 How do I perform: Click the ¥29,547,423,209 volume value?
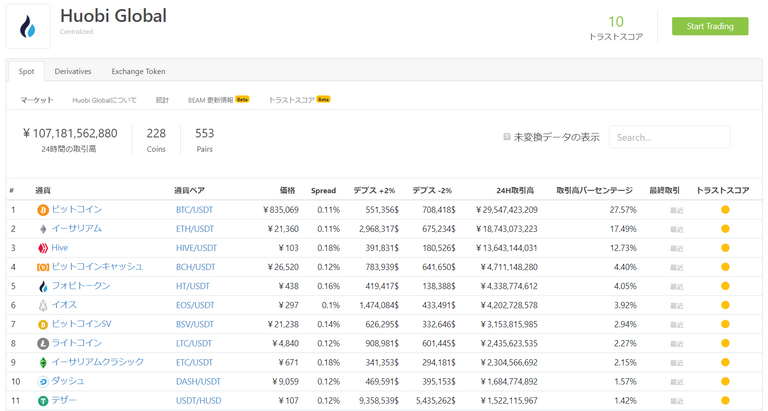click(506, 210)
